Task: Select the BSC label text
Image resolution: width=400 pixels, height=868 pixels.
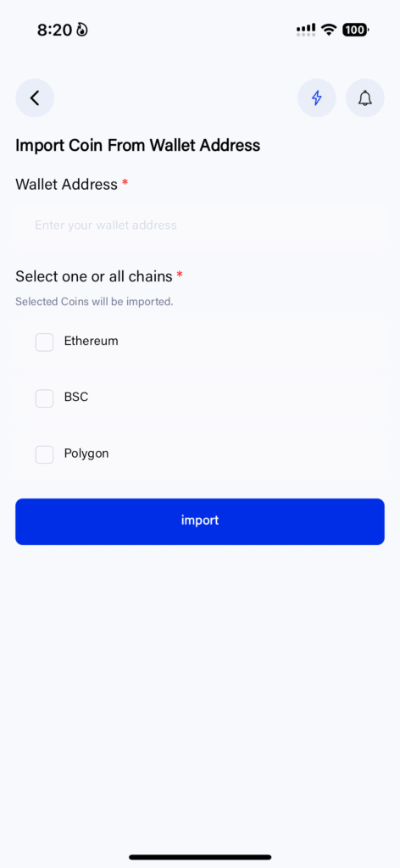Action: point(76,397)
